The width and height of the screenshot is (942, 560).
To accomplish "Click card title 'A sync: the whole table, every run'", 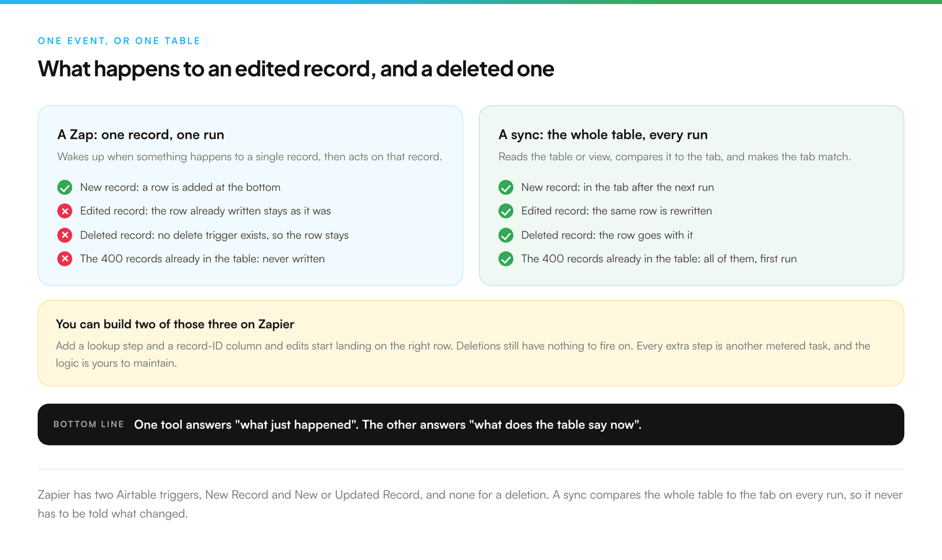I will (x=603, y=135).
